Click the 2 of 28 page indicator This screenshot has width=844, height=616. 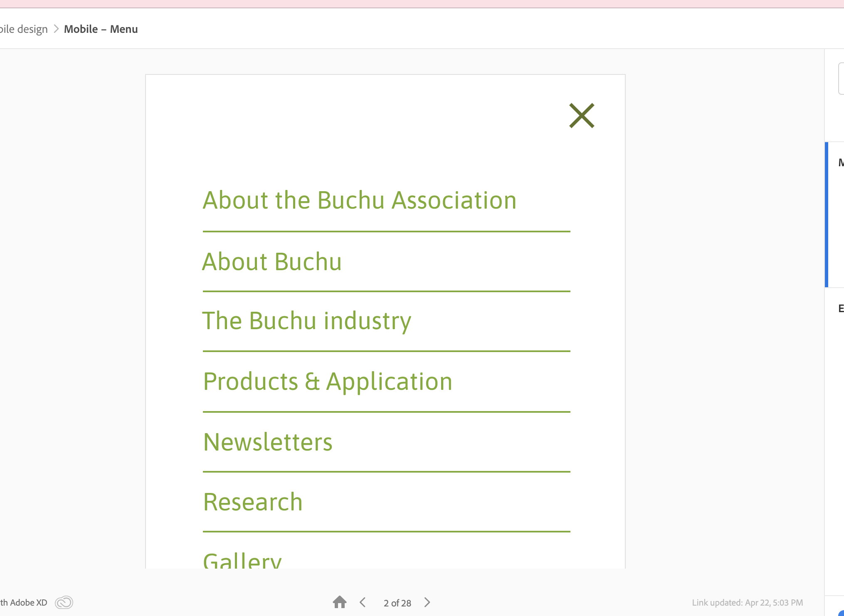point(397,603)
